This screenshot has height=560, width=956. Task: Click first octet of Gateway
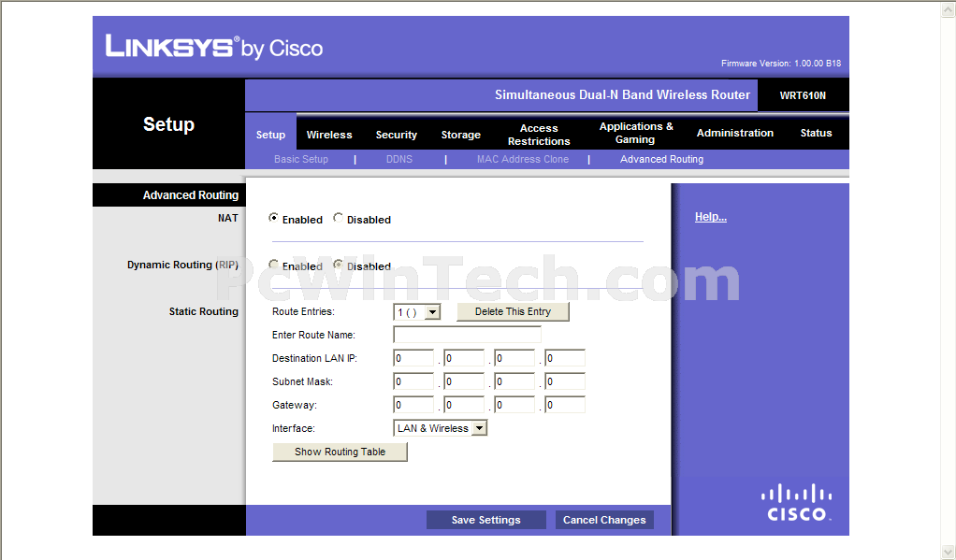click(413, 405)
